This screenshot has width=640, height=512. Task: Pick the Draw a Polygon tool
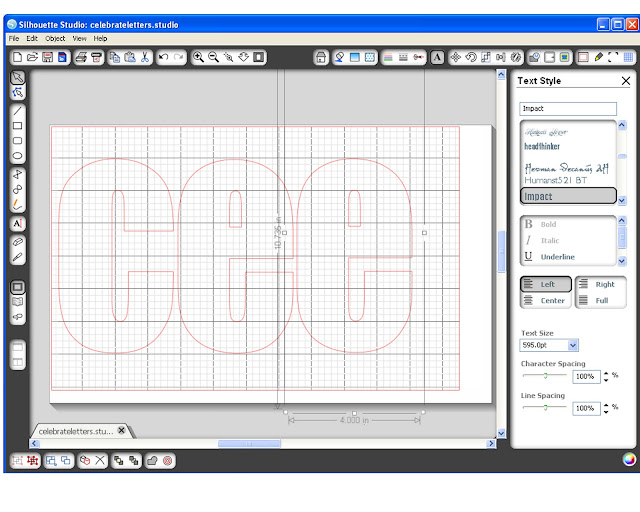tap(18, 174)
